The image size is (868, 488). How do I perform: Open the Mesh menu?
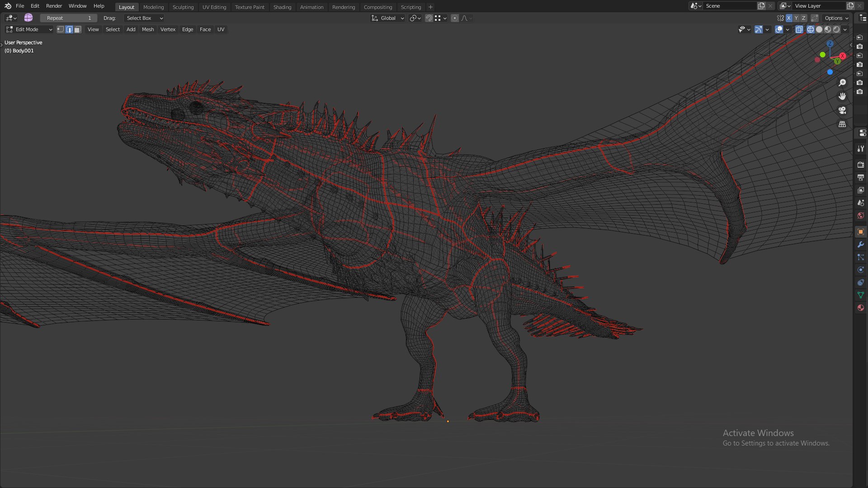click(x=148, y=29)
